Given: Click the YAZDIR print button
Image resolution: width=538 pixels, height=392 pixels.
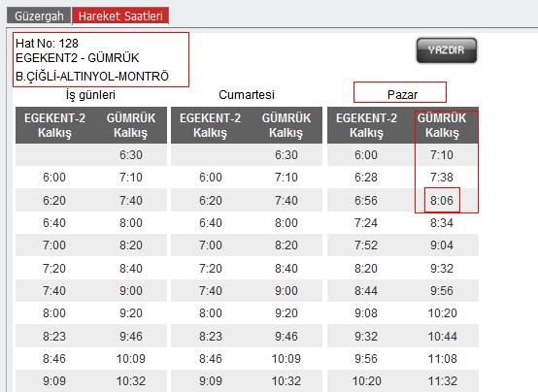Looking at the screenshot, I should (447, 50).
